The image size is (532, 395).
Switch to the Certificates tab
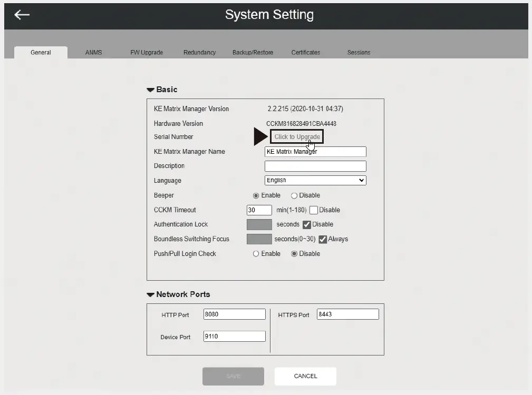point(306,52)
